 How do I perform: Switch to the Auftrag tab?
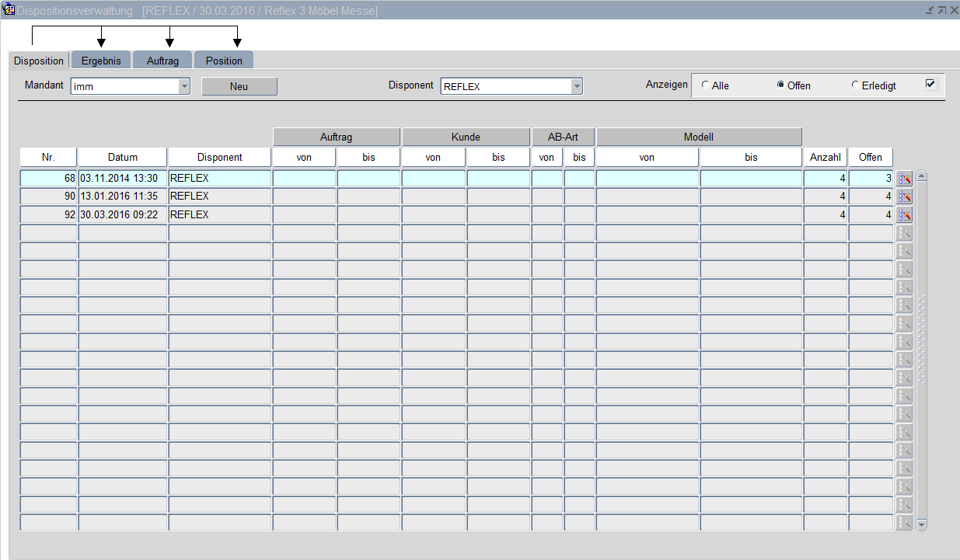click(162, 61)
